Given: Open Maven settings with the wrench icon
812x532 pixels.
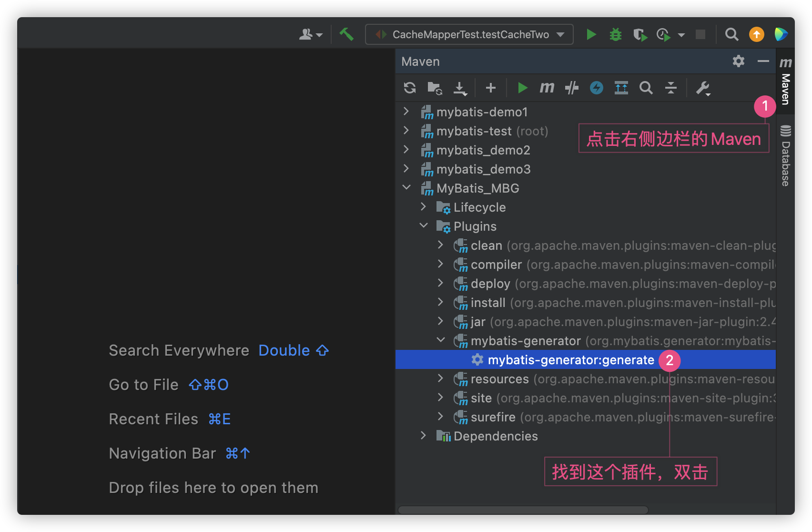Looking at the screenshot, I should click(704, 88).
